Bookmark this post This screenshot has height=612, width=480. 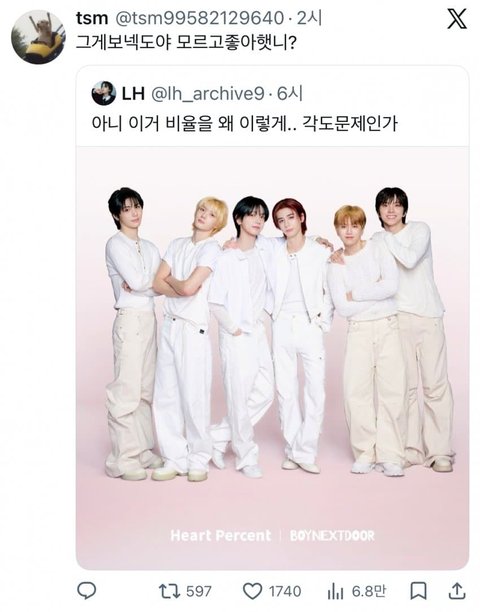418,591
